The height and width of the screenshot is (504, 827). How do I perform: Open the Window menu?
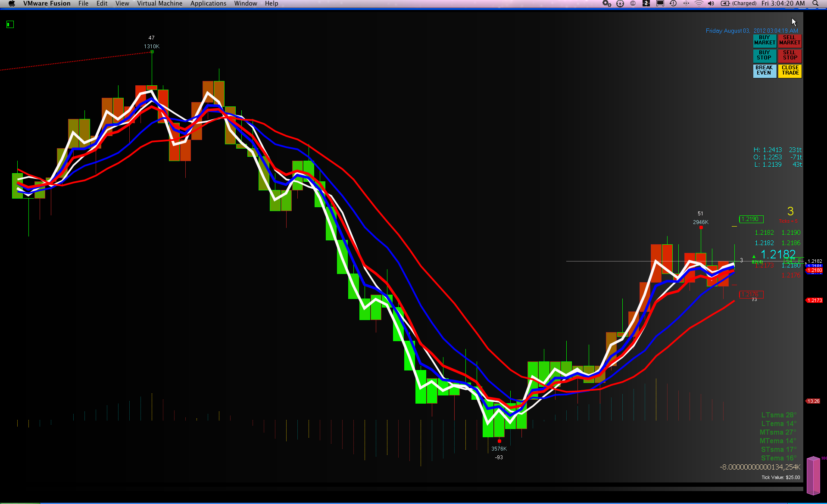click(x=246, y=3)
